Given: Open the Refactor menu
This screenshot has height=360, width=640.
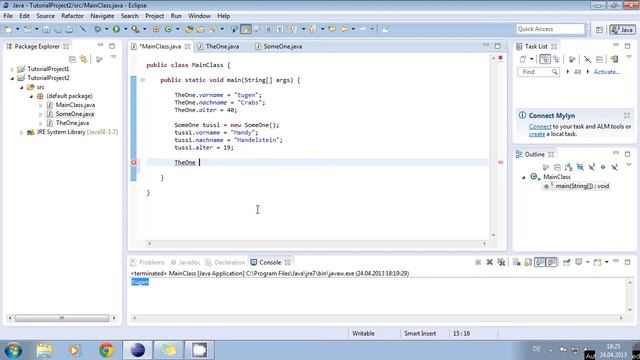Looking at the screenshot, I should (x=72, y=16).
